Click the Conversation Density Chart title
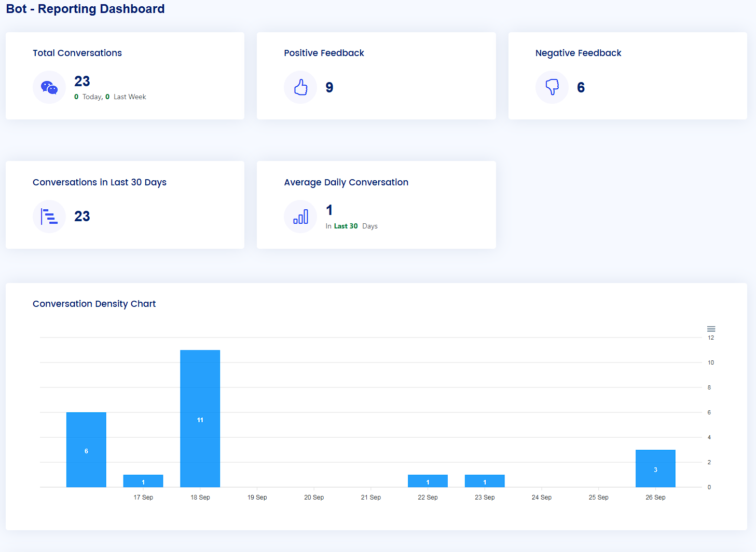756x552 pixels. tap(94, 304)
